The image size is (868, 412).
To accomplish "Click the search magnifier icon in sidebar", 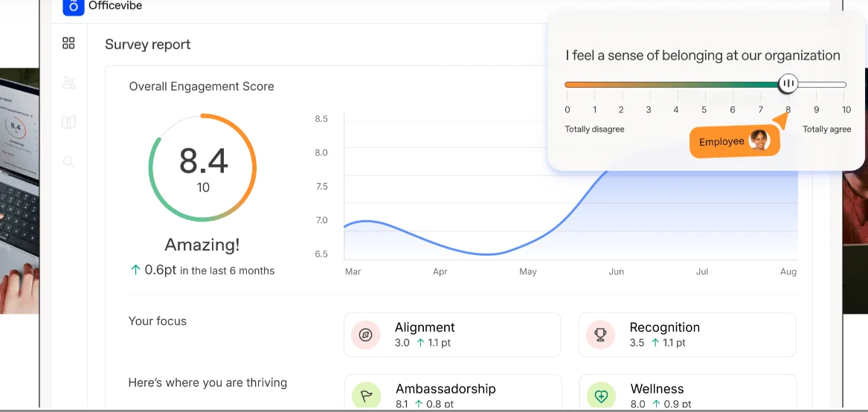I will coord(68,161).
